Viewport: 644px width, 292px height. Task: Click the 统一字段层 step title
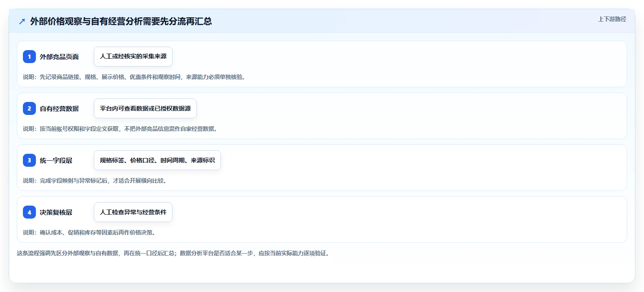56,160
